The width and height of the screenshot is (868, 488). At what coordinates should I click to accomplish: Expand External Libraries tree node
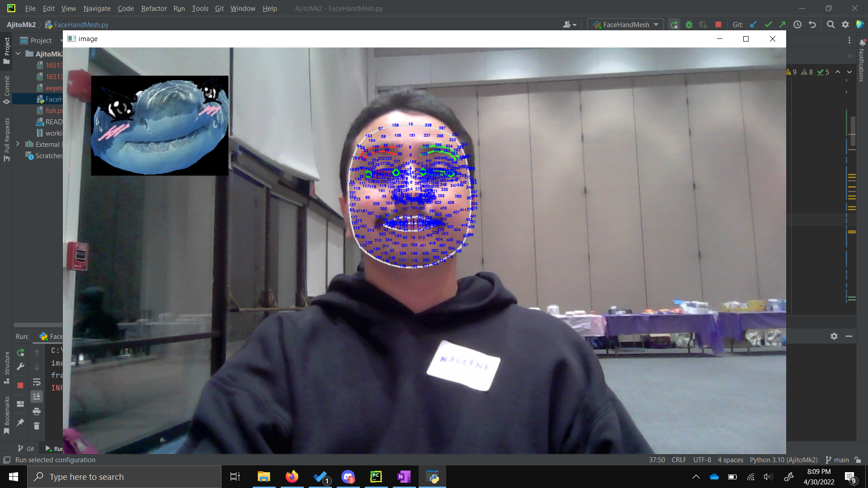click(x=18, y=144)
